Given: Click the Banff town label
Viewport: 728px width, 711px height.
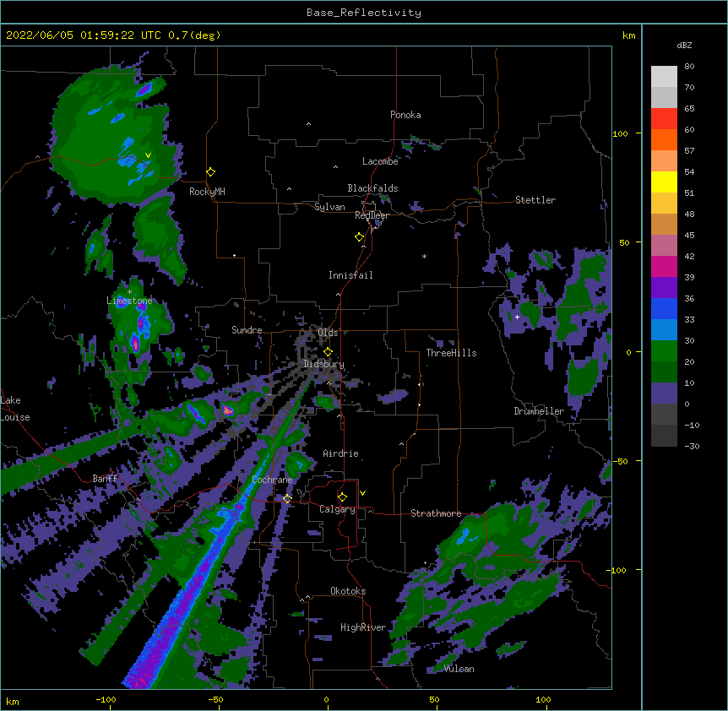Looking at the screenshot, I should 105,479.
